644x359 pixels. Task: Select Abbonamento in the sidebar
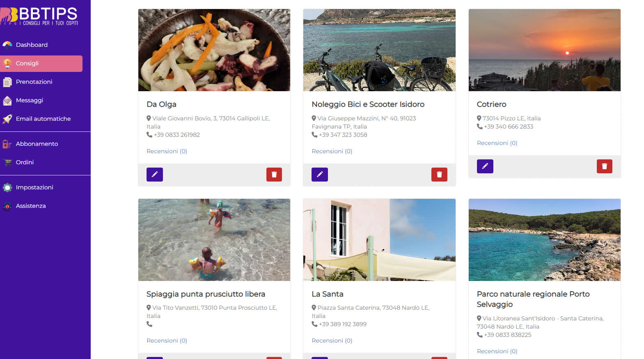tap(37, 144)
